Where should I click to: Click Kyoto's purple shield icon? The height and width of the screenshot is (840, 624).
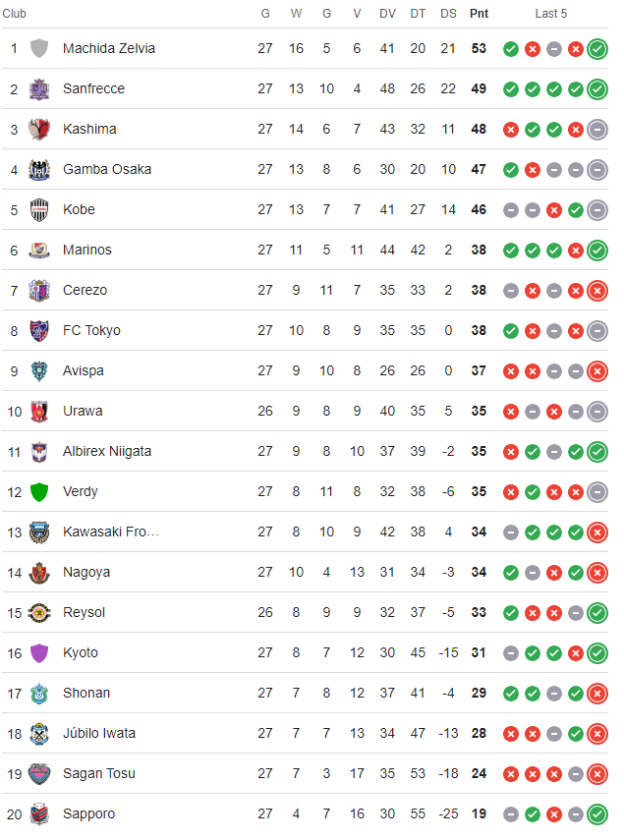[39, 652]
